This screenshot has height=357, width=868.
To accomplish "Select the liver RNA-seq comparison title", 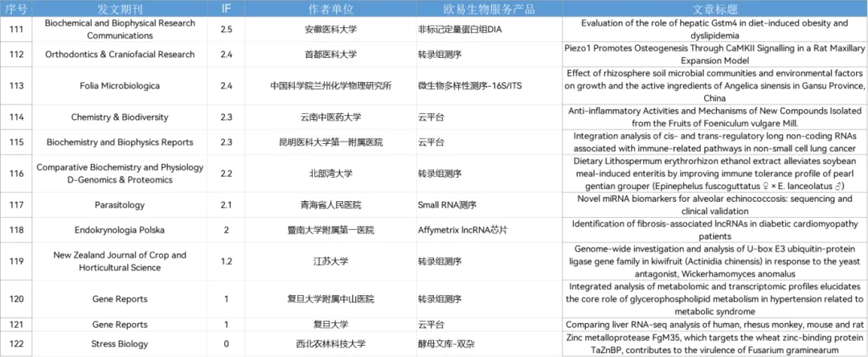I will click(x=714, y=325).
